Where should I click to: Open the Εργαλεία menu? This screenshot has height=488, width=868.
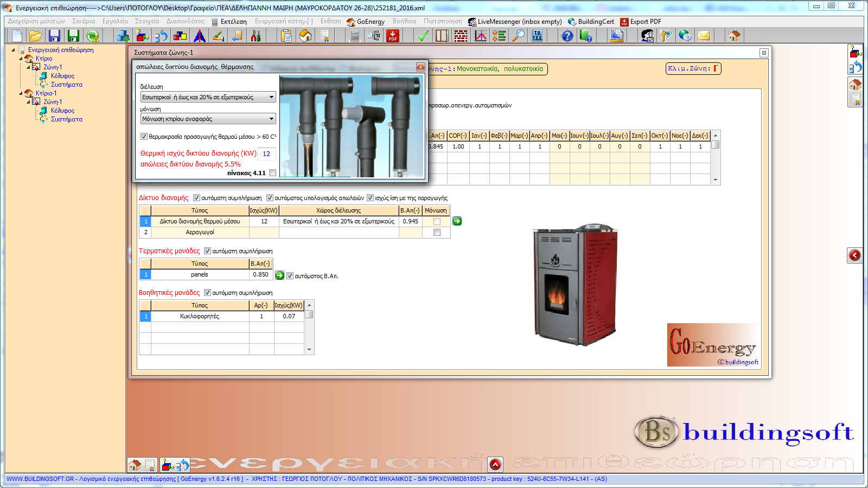(x=115, y=22)
